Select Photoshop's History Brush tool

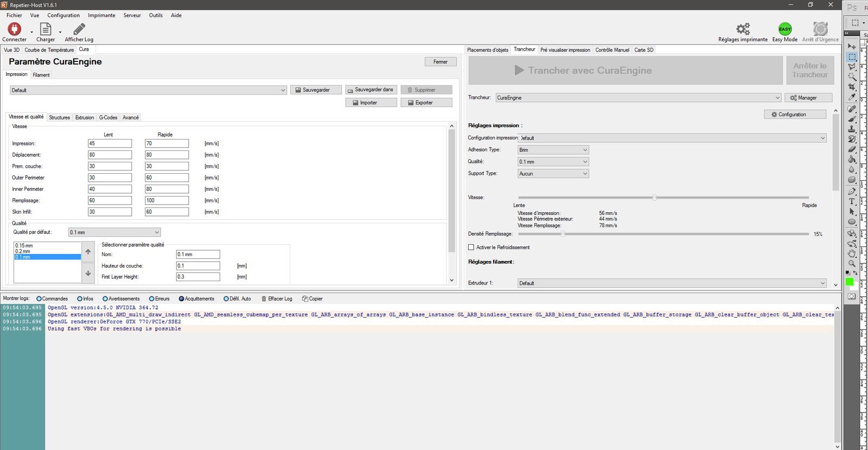(x=852, y=139)
